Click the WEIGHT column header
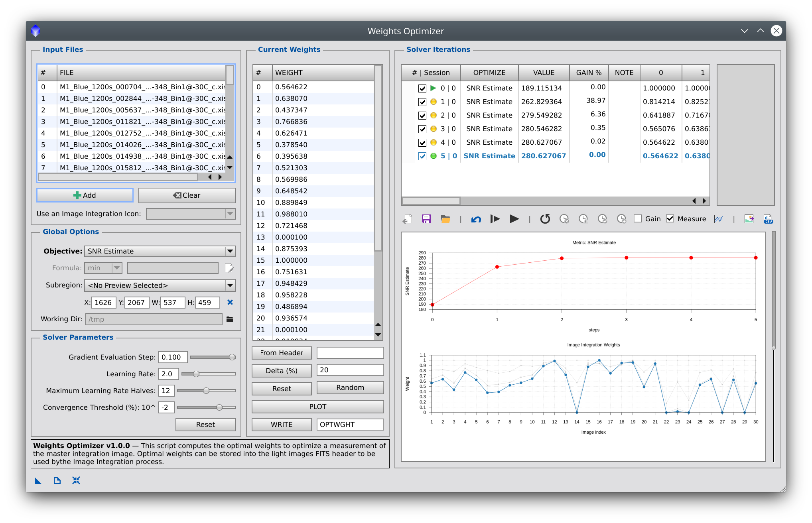The image size is (812, 523). click(x=323, y=73)
